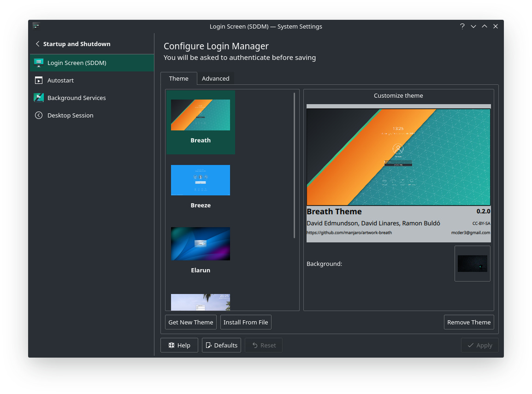Click the github artwork-breath URL text
Screen dimensions: 532x394
(349, 233)
